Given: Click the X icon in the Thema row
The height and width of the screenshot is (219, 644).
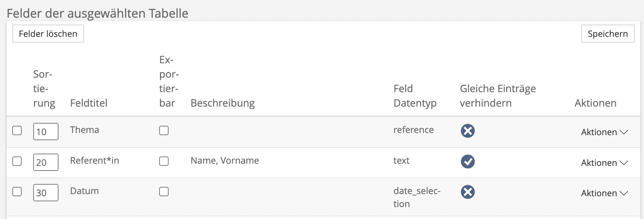Looking at the screenshot, I should tap(467, 131).
